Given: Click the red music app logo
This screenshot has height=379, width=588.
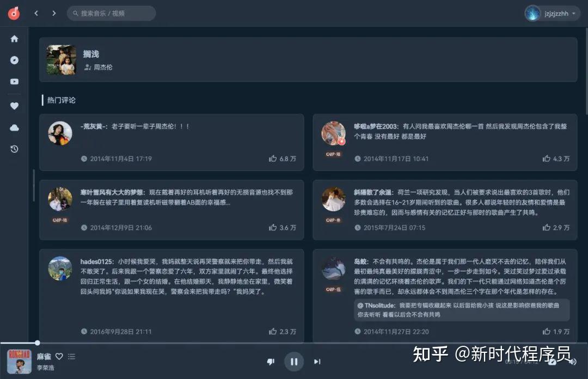Looking at the screenshot, I should tap(14, 13).
